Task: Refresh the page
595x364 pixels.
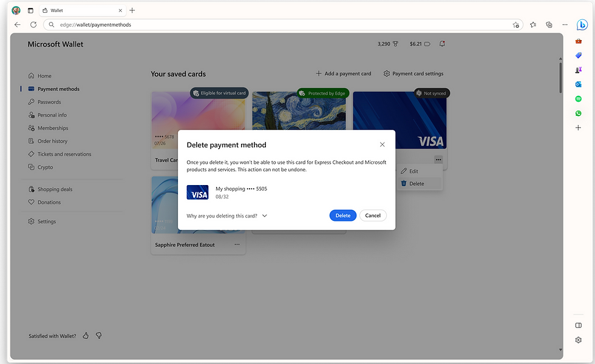Action: 33,25
